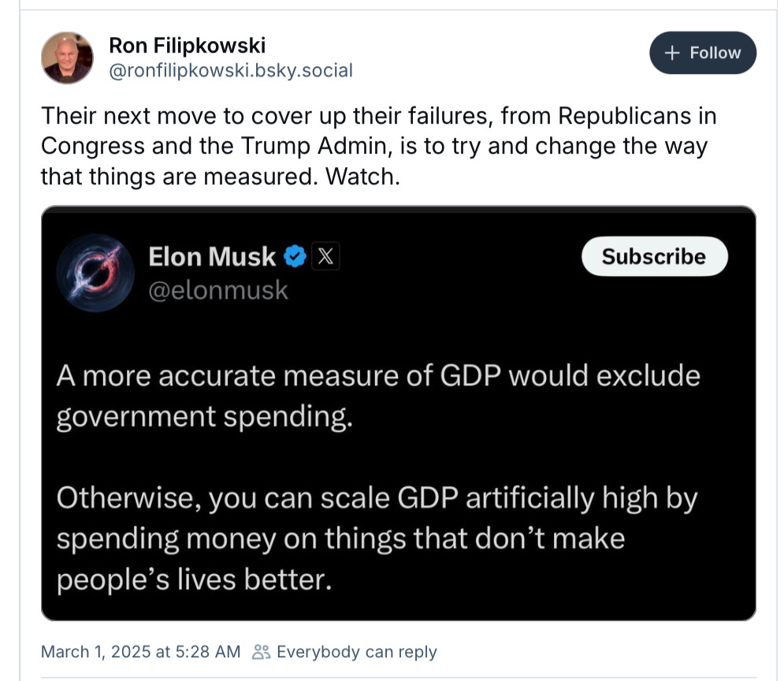784x681 pixels.
Task: Click the Elon Musk name in embedded tweet
Action: (212, 256)
